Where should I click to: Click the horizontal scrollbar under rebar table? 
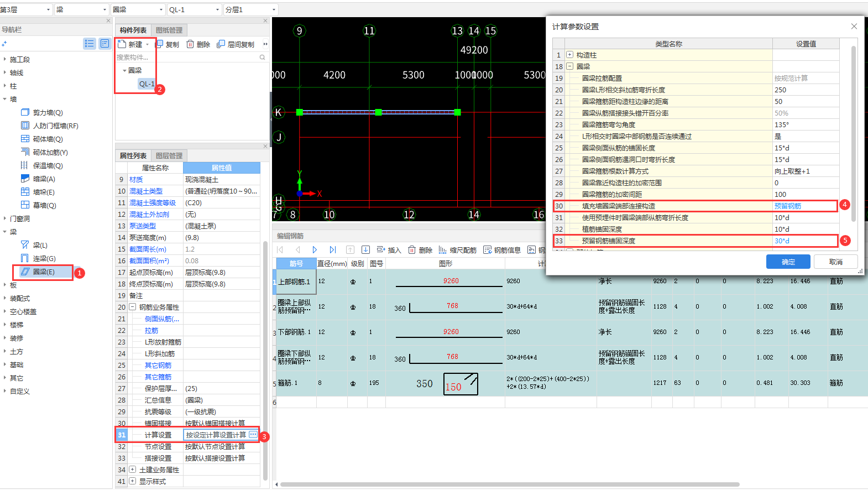click(x=509, y=484)
